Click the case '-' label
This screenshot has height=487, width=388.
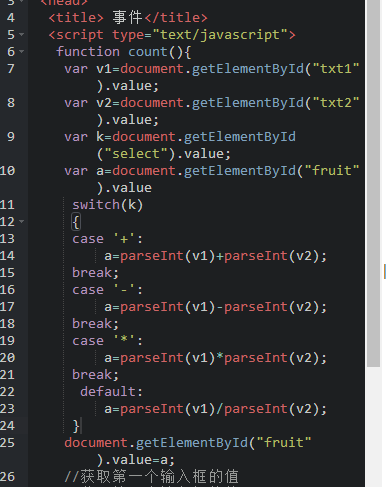(108, 290)
